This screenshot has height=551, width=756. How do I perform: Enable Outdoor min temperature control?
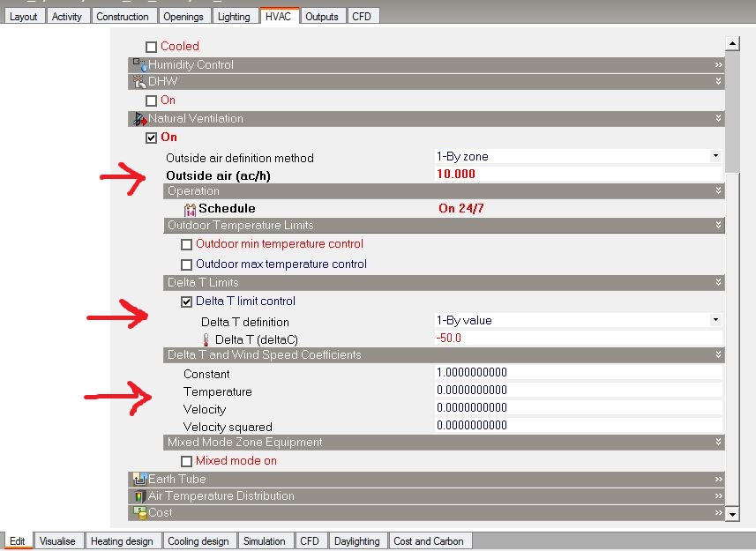click(187, 245)
